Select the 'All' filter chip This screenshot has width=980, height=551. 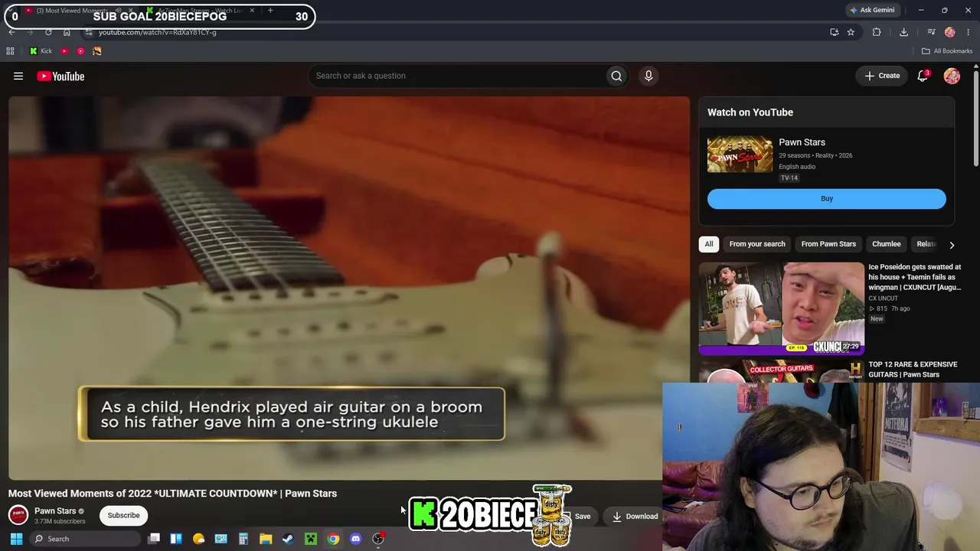click(x=709, y=244)
